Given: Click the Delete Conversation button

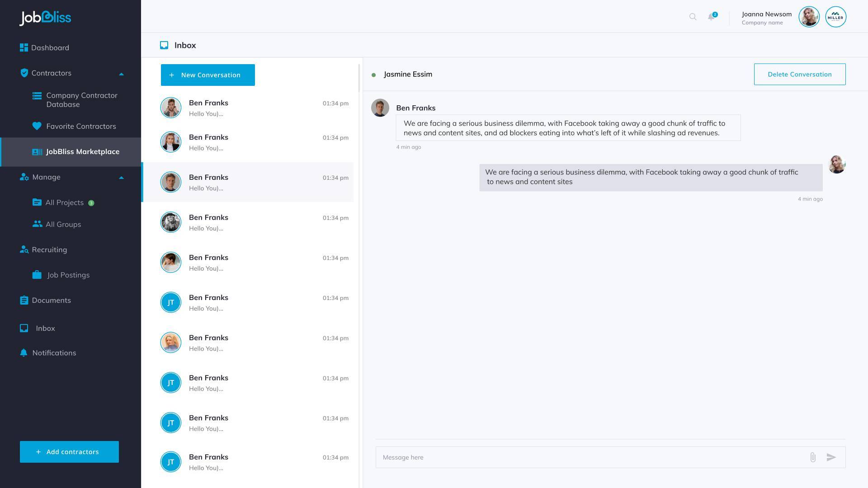Looking at the screenshot, I should click(799, 74).
